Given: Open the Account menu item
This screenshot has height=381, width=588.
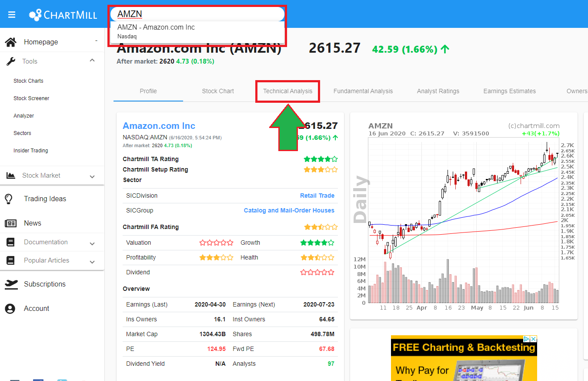Looking at the screenshot, I should [37, 309].
